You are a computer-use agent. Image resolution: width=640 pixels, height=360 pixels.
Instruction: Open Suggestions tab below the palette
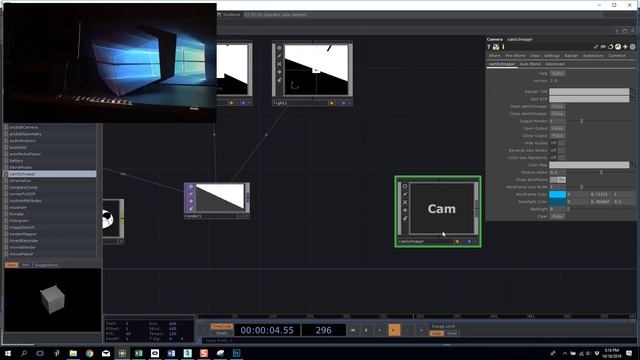point(46,265)
